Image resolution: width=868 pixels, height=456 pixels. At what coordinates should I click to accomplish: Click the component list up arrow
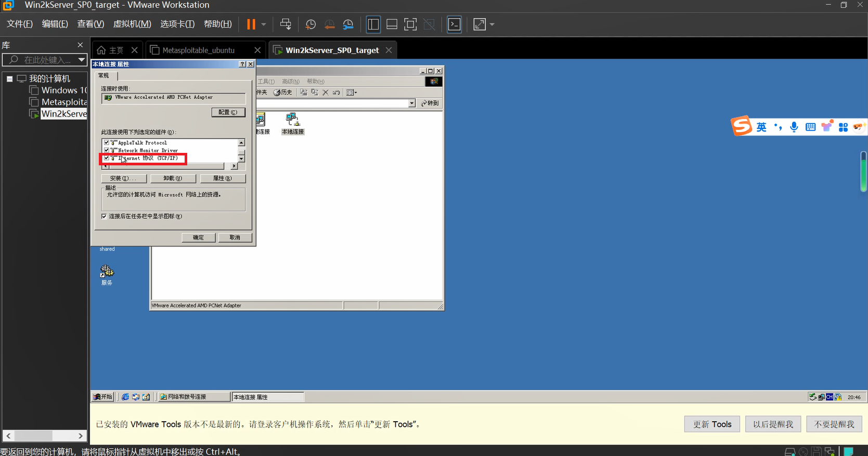(241, 142)
